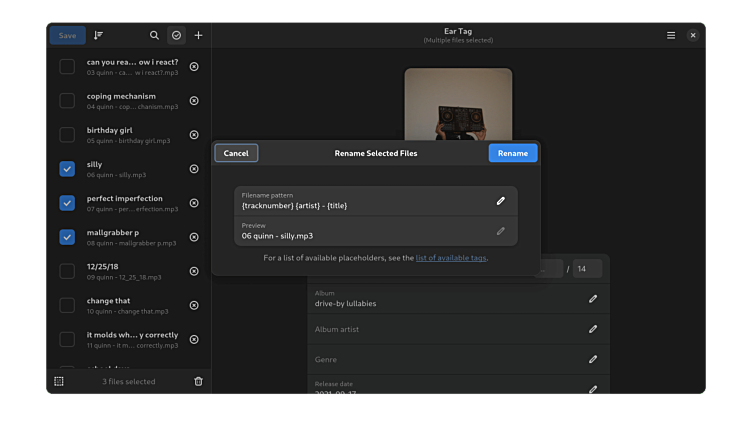
Task: Toggle file selection mode icon
Action: (x=176, y=35)
